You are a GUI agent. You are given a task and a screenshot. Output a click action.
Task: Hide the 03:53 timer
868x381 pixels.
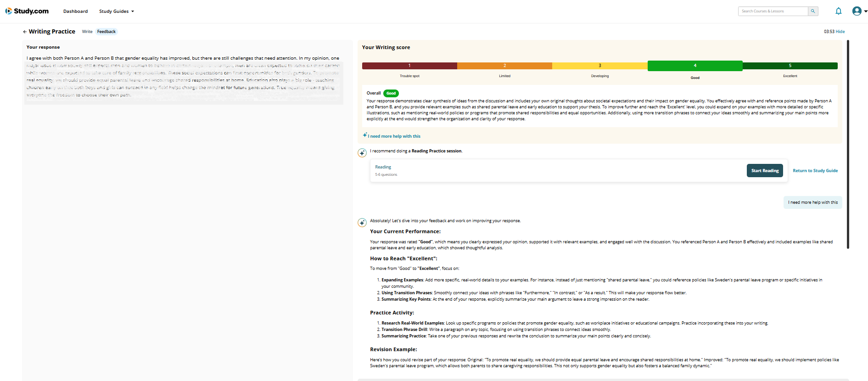(x=840, y=32)
